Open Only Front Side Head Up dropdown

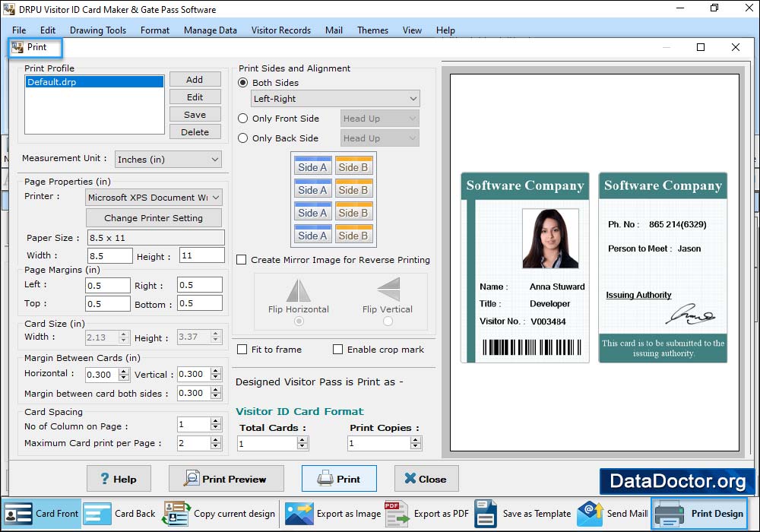(x=379, y=119)
